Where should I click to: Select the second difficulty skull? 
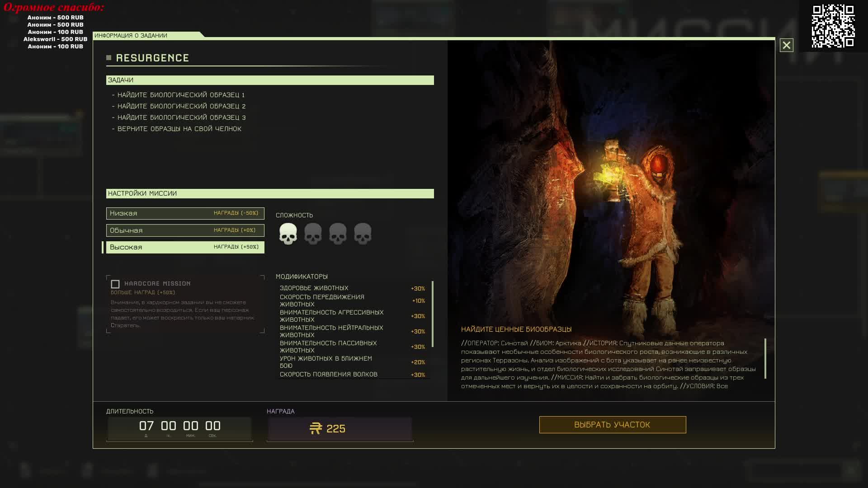pos(313,234)
